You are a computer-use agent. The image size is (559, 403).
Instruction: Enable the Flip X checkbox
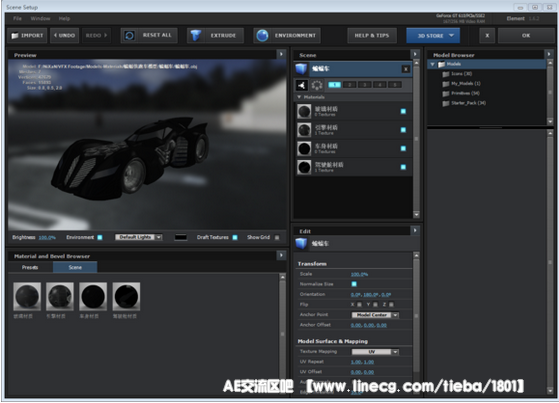tap(359, 305)
